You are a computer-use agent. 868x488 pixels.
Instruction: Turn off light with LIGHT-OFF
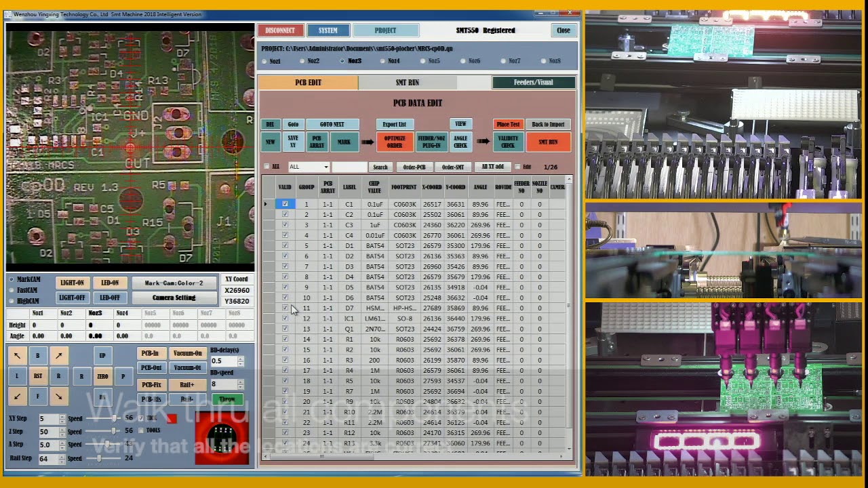72,298
